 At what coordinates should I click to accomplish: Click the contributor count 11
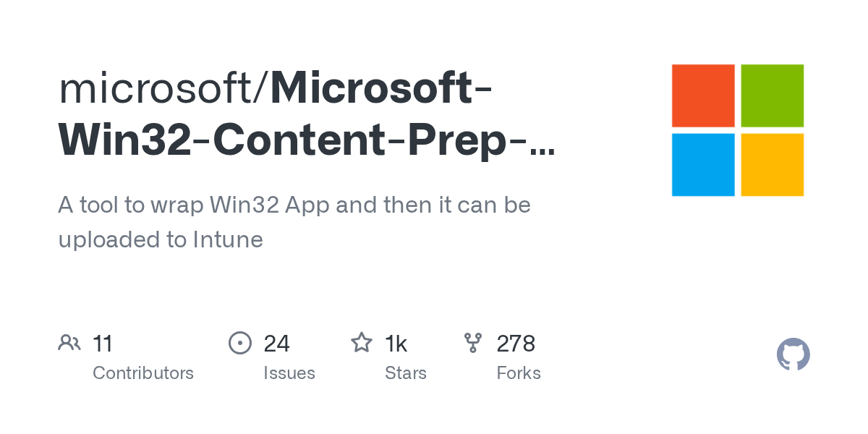click(103, 344)
